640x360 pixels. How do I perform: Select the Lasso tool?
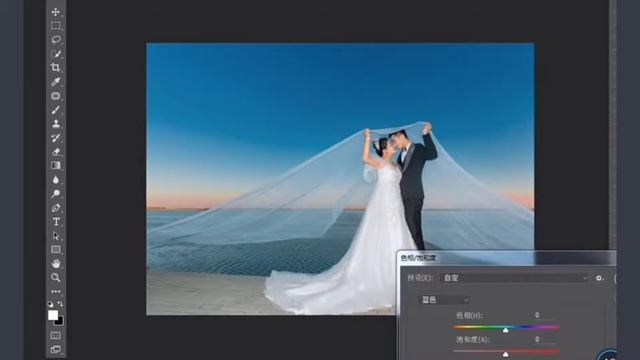click(56, 40)
